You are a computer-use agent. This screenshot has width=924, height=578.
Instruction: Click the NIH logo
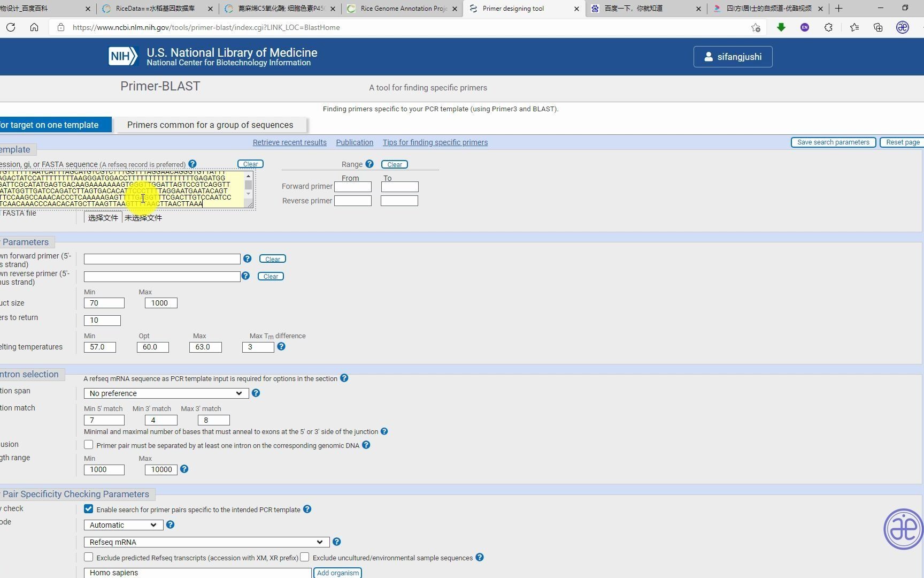[x=123, y=56]
